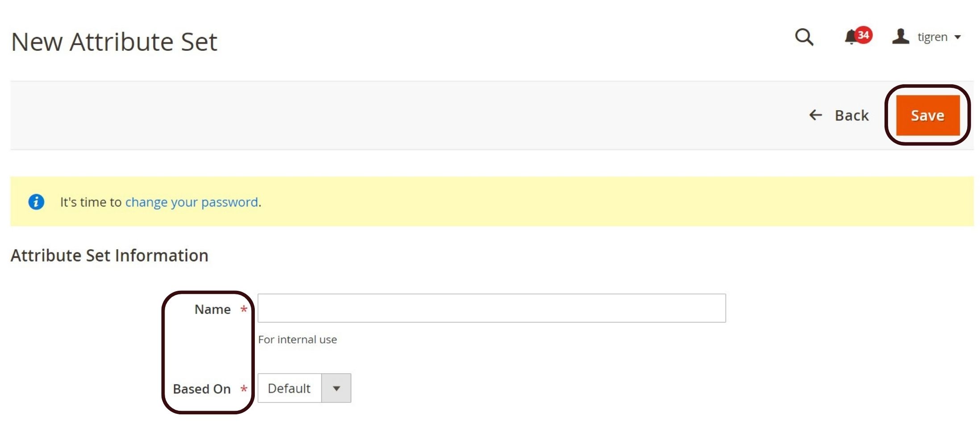Follow the change your password link
The image size is (980, 446).
click(x=192, y=202)
